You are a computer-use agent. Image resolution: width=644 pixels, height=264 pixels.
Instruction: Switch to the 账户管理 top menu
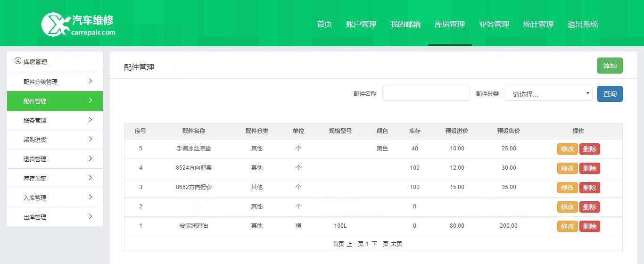[x=361, y=25]
